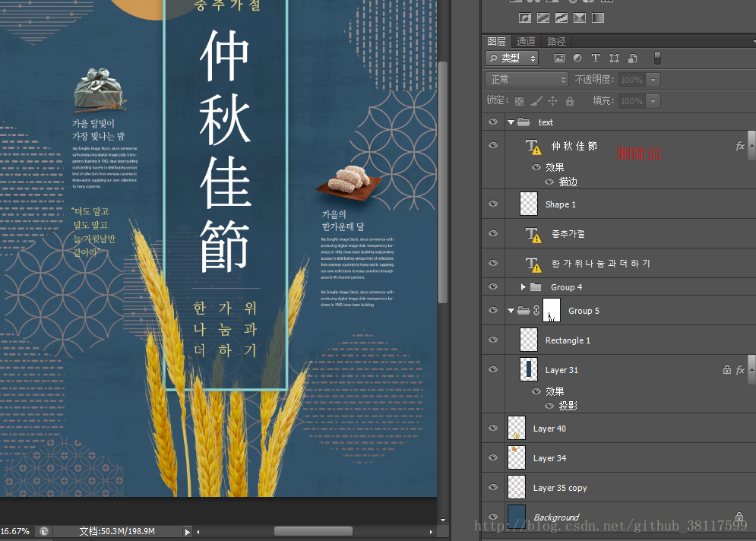Image resolution: width=756 pixels, height=541 pixels.
Task: Click the lock icon on Layer 31
Action: 727,369
